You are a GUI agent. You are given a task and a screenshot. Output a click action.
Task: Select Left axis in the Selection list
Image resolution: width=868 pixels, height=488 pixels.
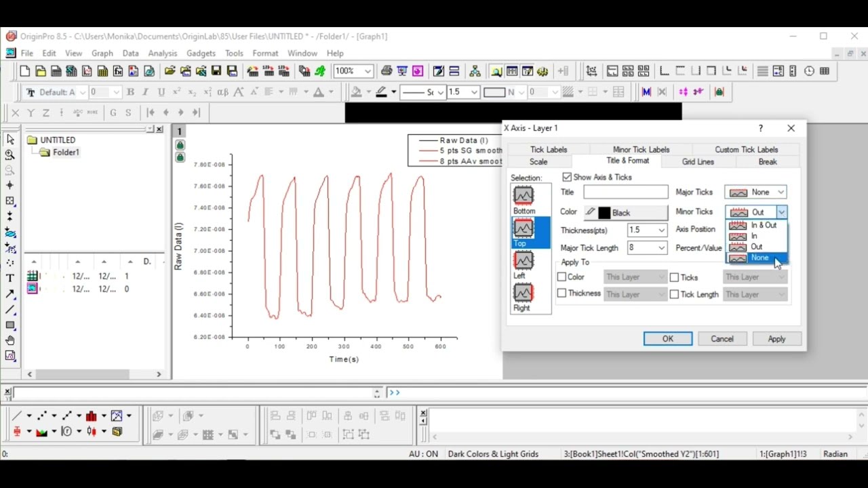click(x=524, y=264)
